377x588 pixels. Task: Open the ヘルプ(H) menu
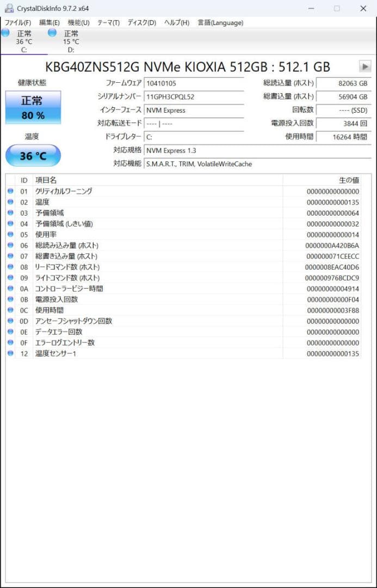pos(176,23)
